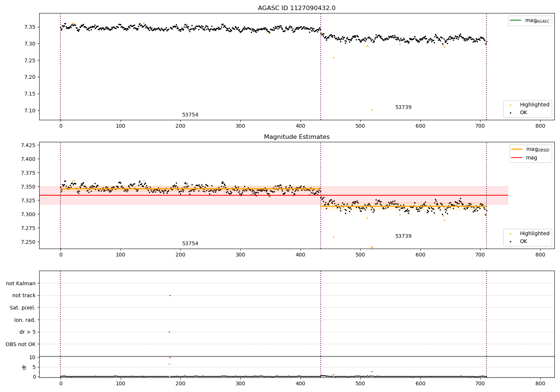The image size is (560, 392).
Task: Click the 7.25 y-tick in the top plot
Action: (x=30, y=60)
